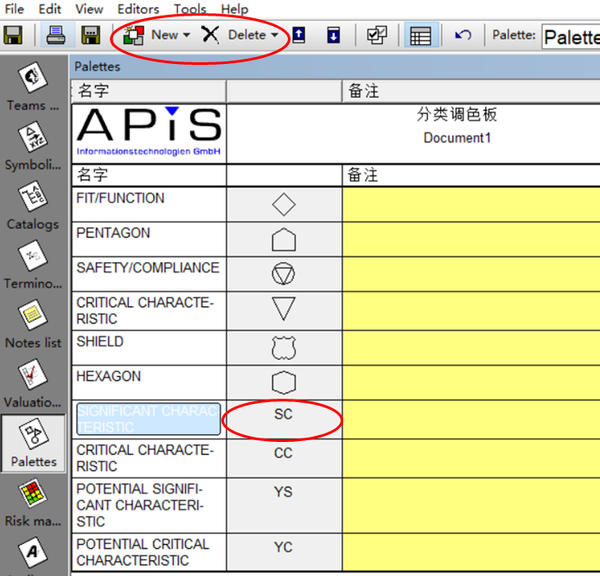Image resolution: width=600 pixels, height=576 pixels.
Task: Open Risk matrix in the sidebar
Action: point(33,503)
